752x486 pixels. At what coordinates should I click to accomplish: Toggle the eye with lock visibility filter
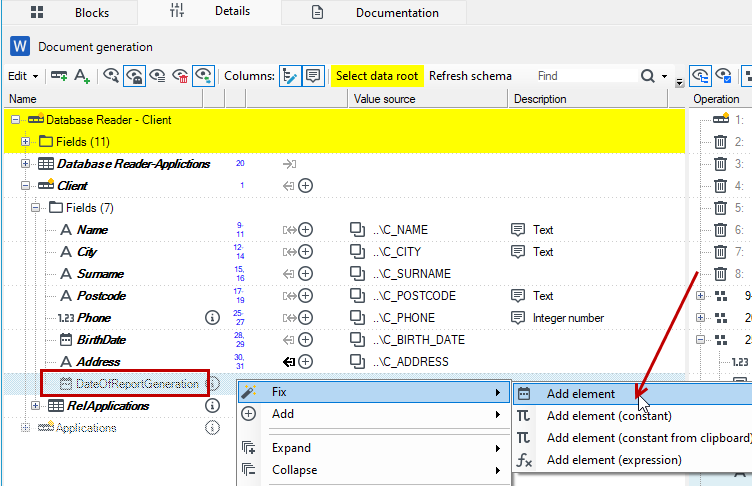(134, 76)
